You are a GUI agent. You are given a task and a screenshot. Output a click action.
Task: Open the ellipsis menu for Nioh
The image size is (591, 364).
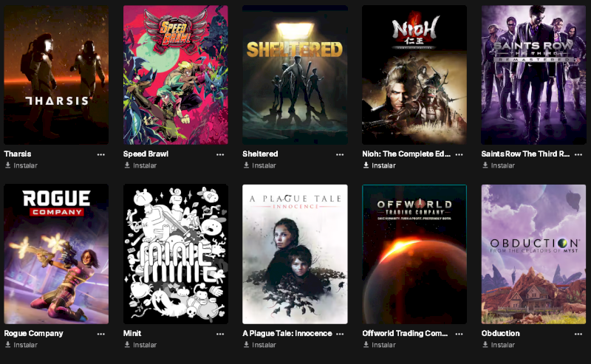click(459, 154)
